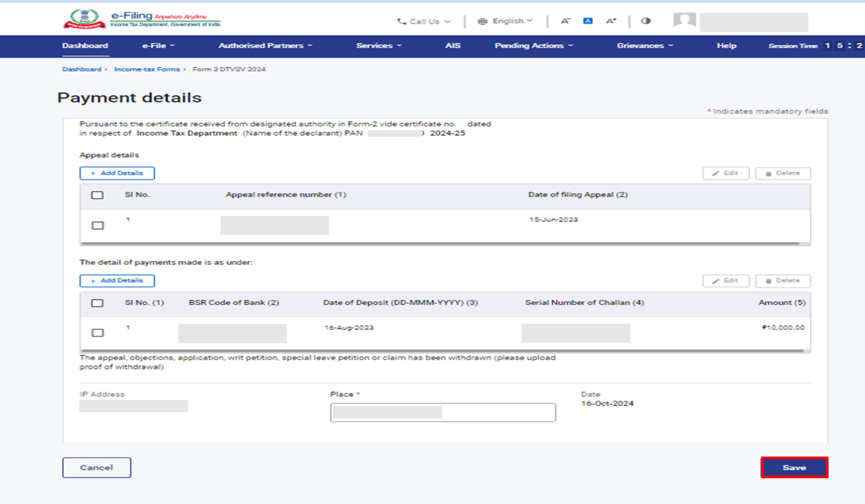Follow the Income-tax Forms breadcrumb link
Viewport: 865px width, 504px height.
click(x=148, y=69)
